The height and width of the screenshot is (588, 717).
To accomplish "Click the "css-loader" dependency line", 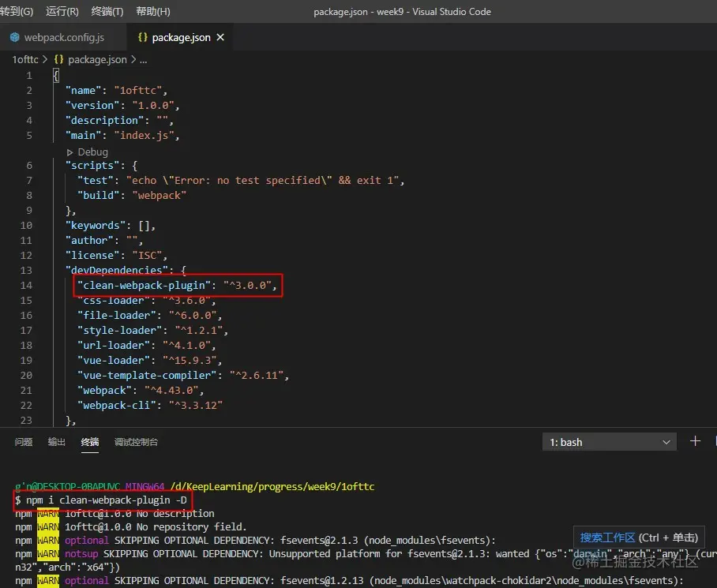I will [x=146, y=301].
